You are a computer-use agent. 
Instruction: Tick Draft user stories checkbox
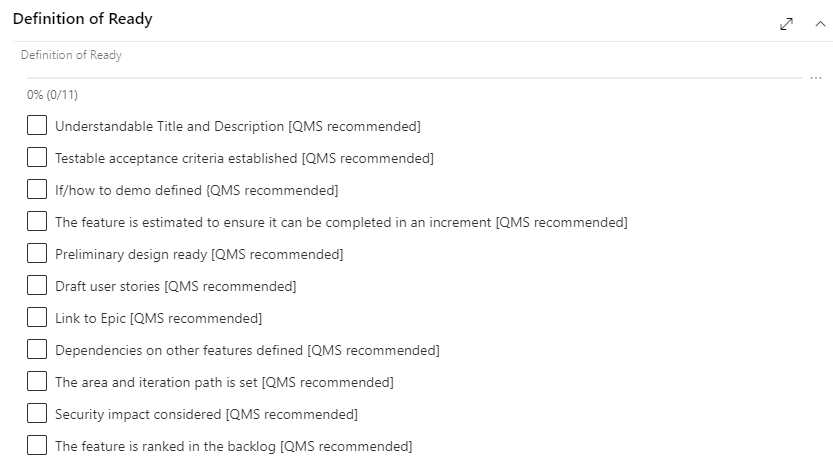(37, 285)
